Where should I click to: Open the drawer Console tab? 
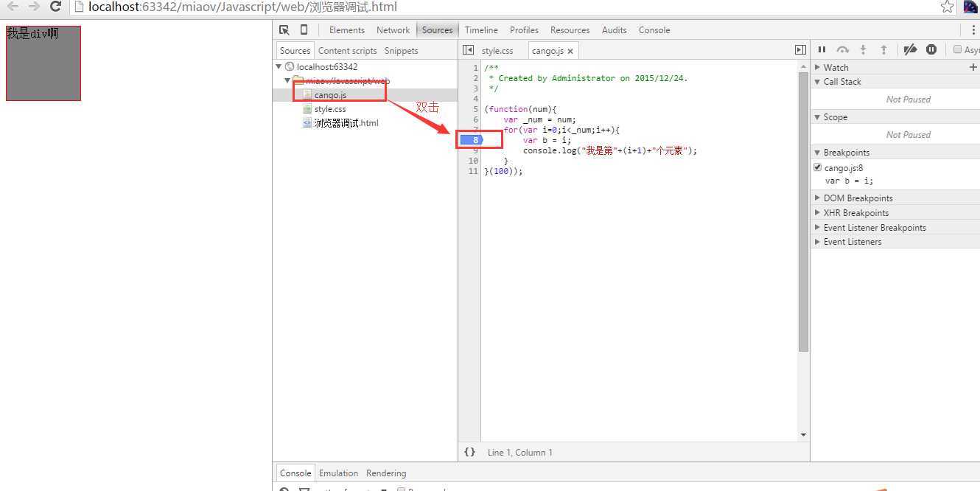tap(295, 473)
